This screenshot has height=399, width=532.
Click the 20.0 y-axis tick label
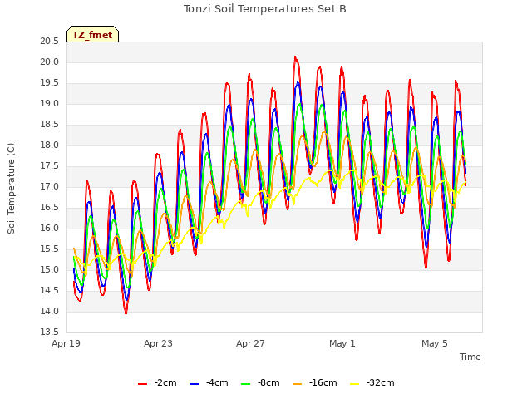tap(50, 62)
